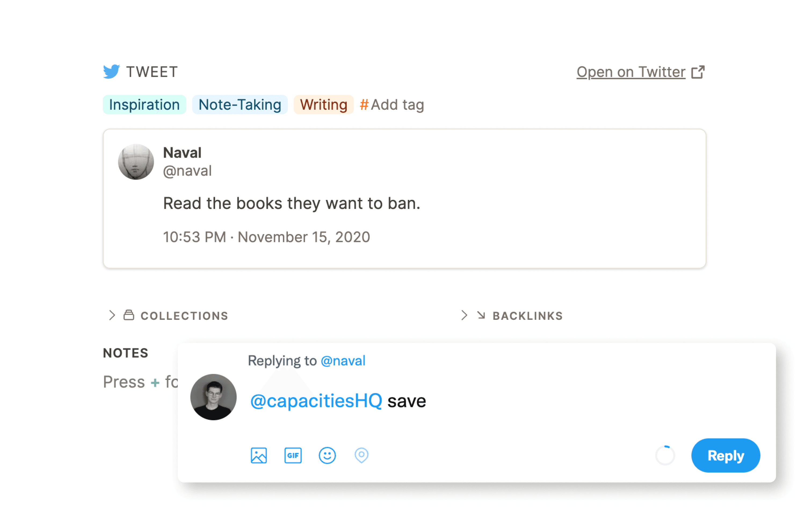Viewport: 812px width, 527px height.
Task: Collapse the Notes section header
Action: 125,353
